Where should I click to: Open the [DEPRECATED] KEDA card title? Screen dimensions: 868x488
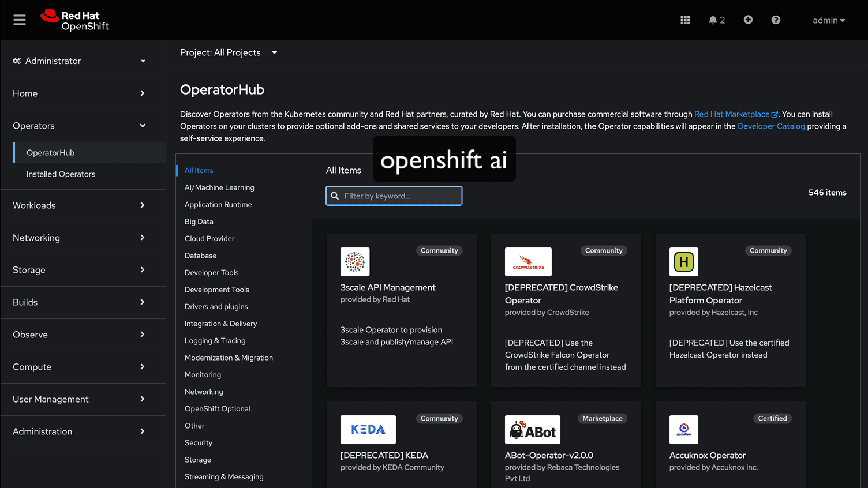pos(384,455)
